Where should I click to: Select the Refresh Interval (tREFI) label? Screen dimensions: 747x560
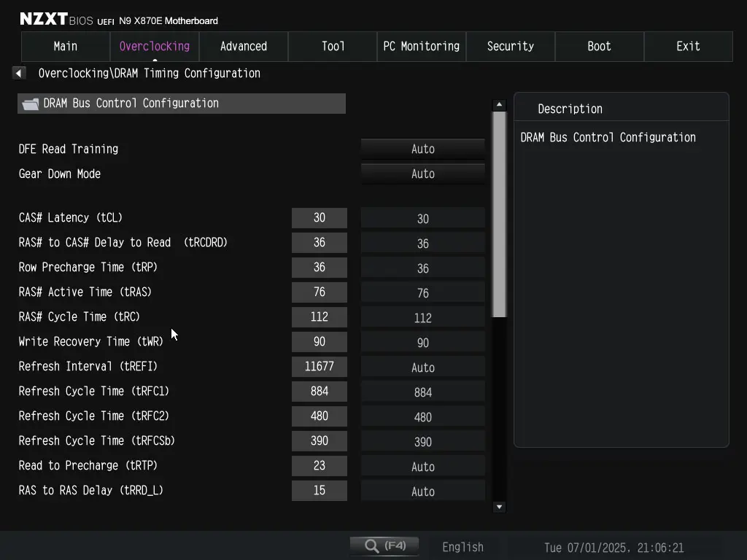tap(88, 366)
